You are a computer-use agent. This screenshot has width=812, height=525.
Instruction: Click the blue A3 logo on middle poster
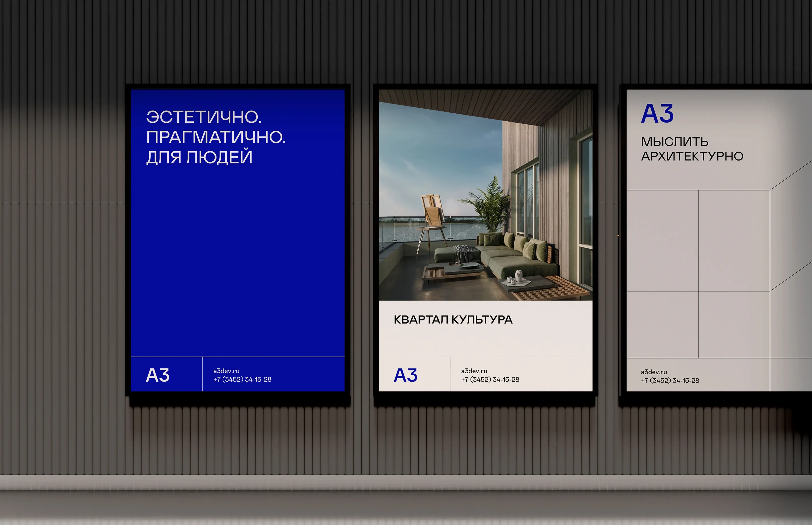tap(405, 375)
